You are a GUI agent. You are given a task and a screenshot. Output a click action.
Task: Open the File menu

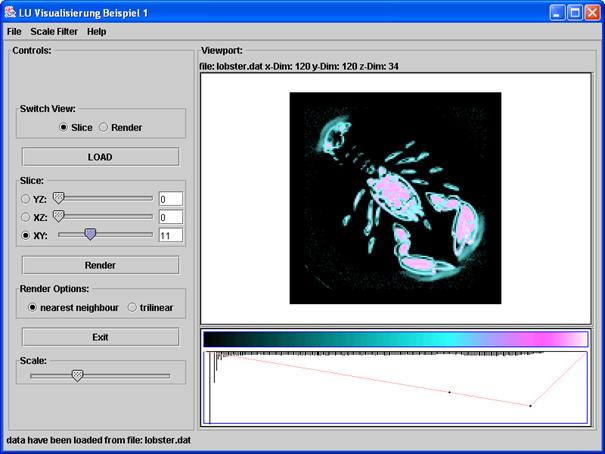point(14,32)
